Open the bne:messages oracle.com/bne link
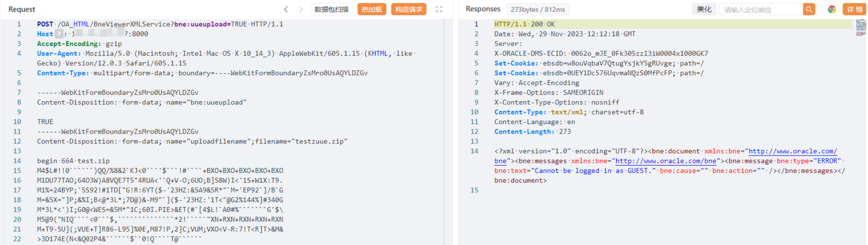 click(x=666, y=161)
